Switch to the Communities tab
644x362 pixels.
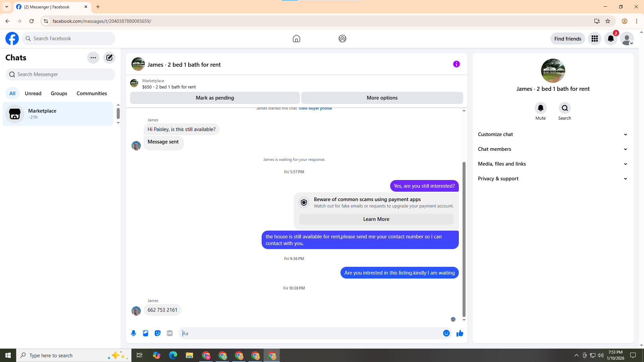coord(92,94)
